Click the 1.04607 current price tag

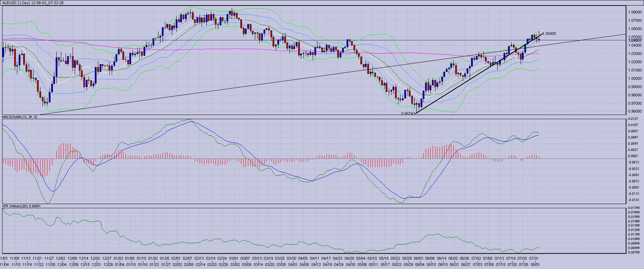635,40
